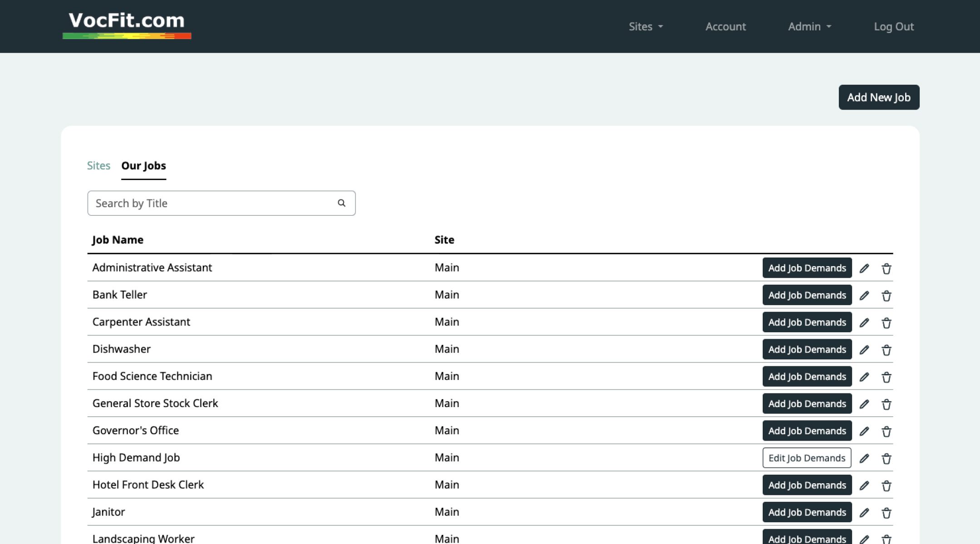Switch to the Sites tab
The width and height of the screenshot is (980, 544).
98,165
